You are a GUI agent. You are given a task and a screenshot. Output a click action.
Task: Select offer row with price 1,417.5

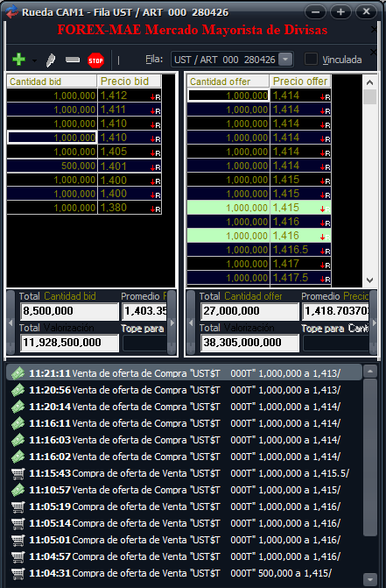coord(259,278)
